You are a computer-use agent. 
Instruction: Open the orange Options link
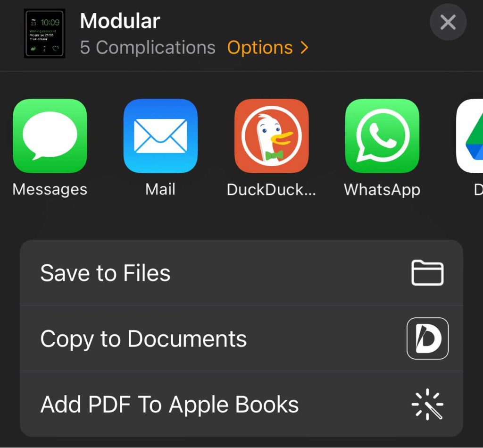coord(260,48)
